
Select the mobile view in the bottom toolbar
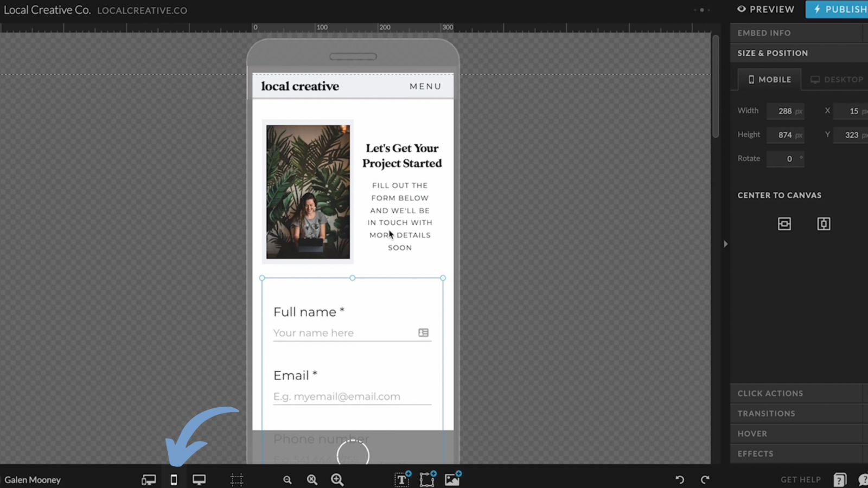pyautogui.click(x=174, y=479)
